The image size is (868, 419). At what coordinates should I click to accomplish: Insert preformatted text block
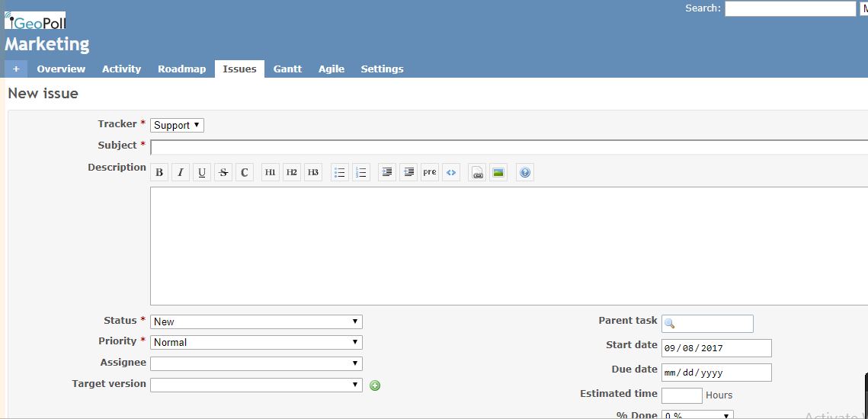(430, 172)
